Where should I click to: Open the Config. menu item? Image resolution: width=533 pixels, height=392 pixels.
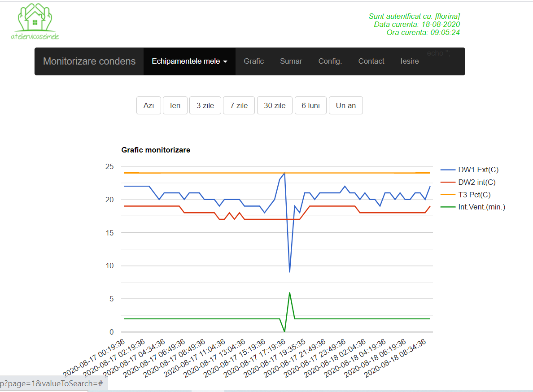[x=330, y=61]
